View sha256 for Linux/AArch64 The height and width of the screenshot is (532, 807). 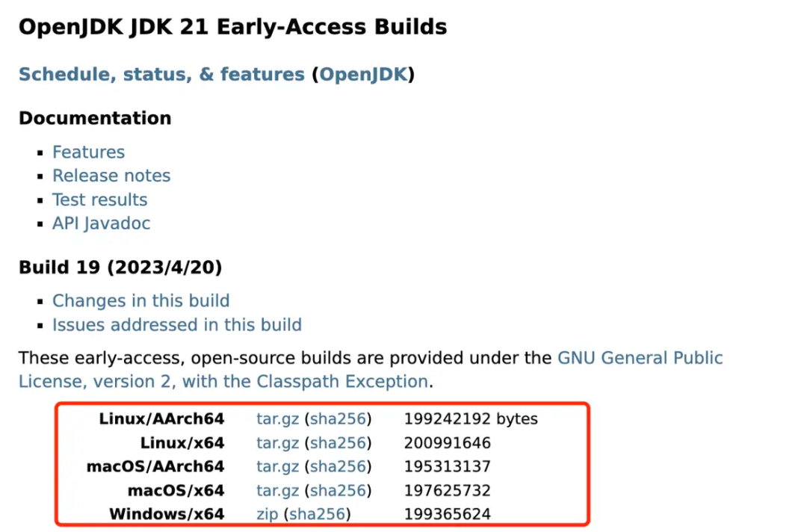click(x=338, y=419)
